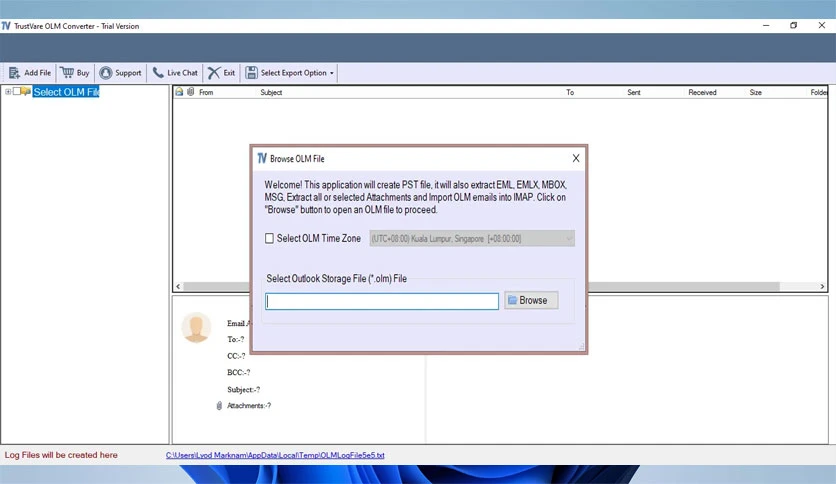Open the Support option
The height and width of the screenshot is (484, 836).
pos(120,72)
